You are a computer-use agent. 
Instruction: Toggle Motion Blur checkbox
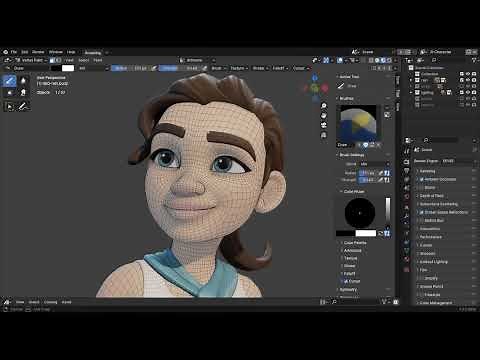click(x=421, y=220)
